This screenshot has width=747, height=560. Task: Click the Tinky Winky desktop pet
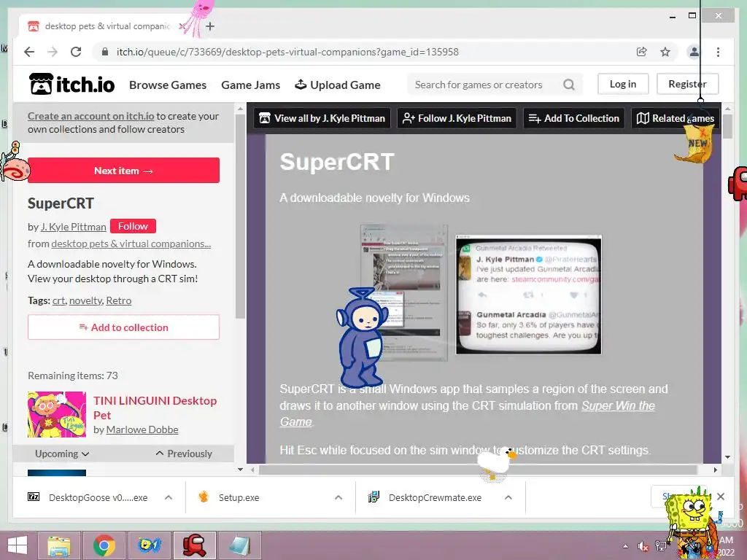click(x=363, y=337)
